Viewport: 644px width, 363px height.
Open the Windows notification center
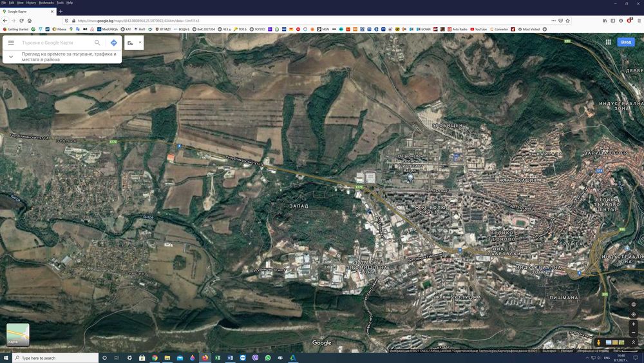coord(636,358)
